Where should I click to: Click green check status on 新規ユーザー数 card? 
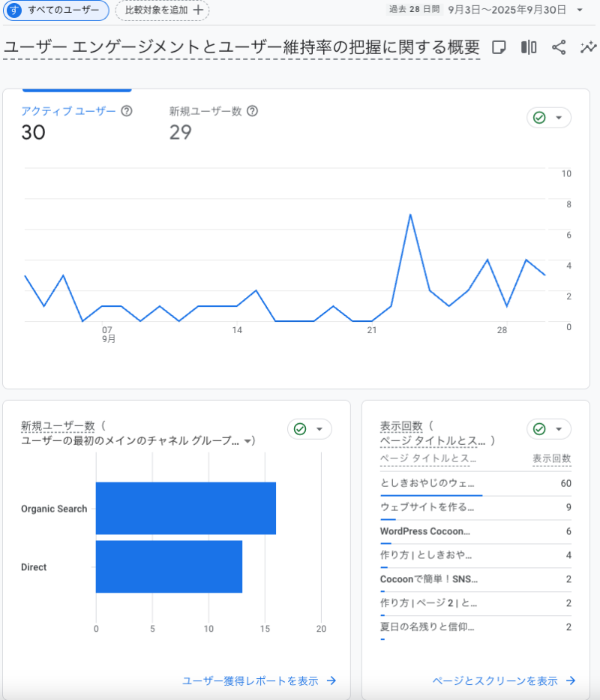point(300,429)
